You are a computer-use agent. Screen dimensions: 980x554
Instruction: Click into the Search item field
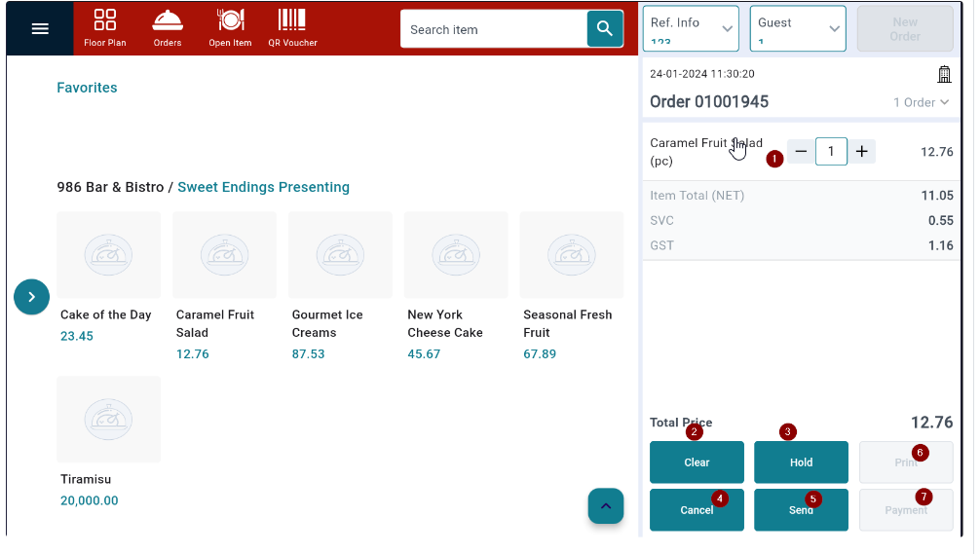click(x=494, y=29)
